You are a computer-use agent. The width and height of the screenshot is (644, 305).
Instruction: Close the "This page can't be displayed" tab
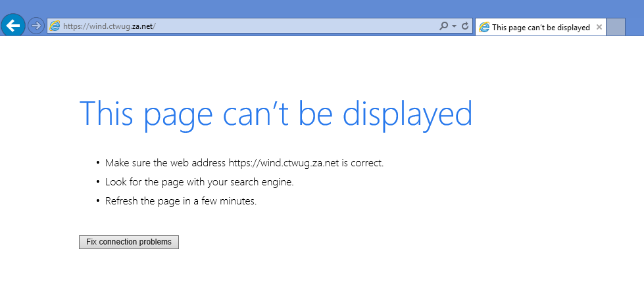coord(599,28)
